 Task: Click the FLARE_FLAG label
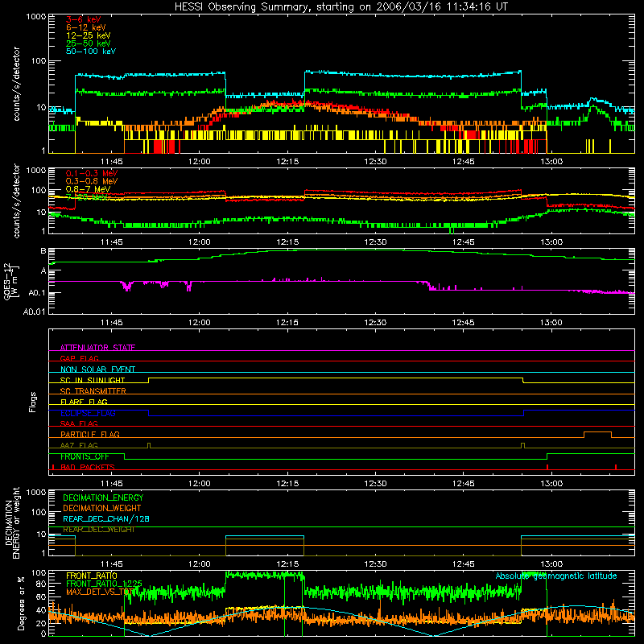point(84,402)
